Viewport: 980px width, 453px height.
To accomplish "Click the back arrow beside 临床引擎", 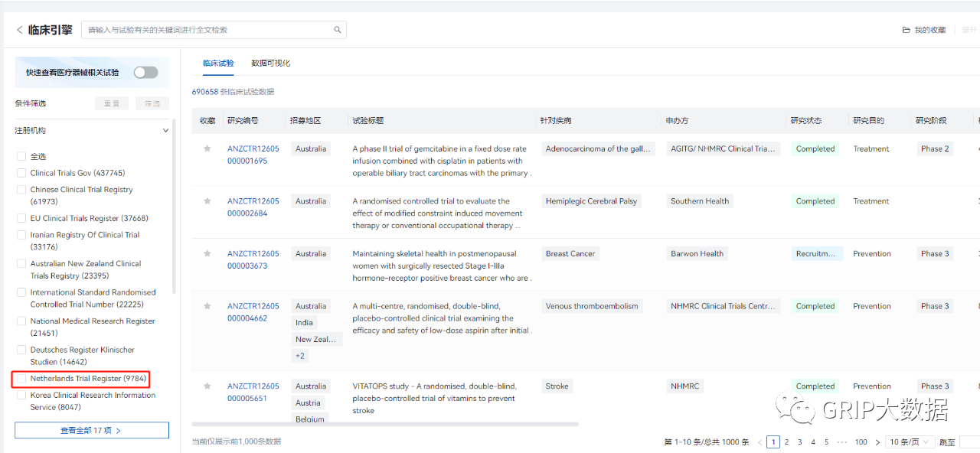I will point(20,30).
